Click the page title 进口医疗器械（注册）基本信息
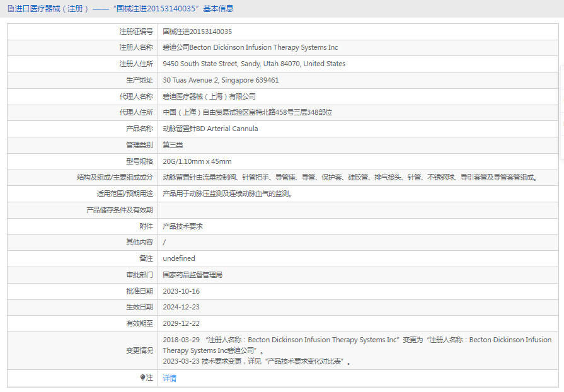The image size is (564, 392). click(x=124, y=9)
